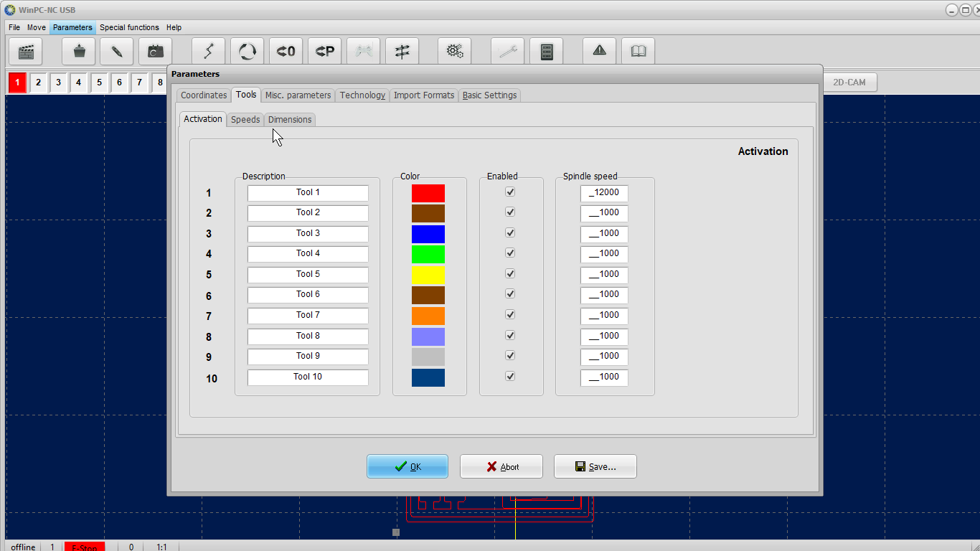Select tool number 4 button
This screenshot has height=551, width=980.
click(79, 83)
